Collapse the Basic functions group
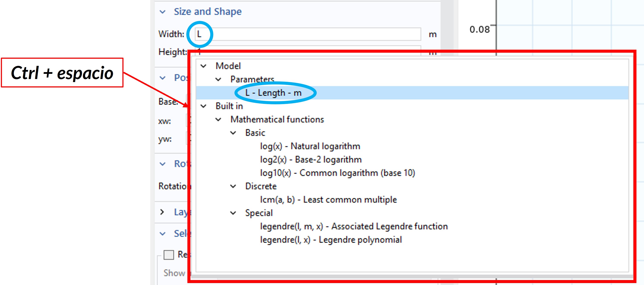 pyautogui.click(x=233, y=133)
